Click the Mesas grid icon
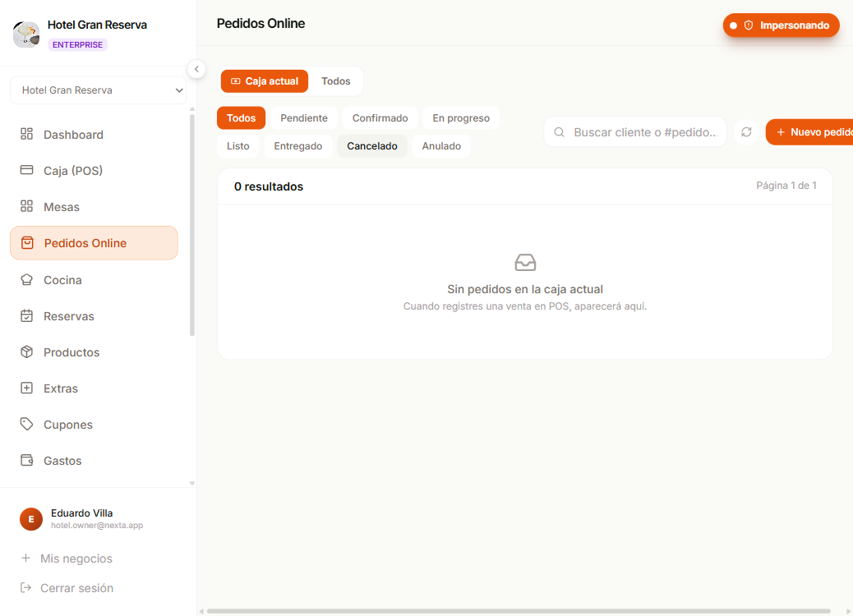This screenshot has width=853, height=616. tap(26, 206)
